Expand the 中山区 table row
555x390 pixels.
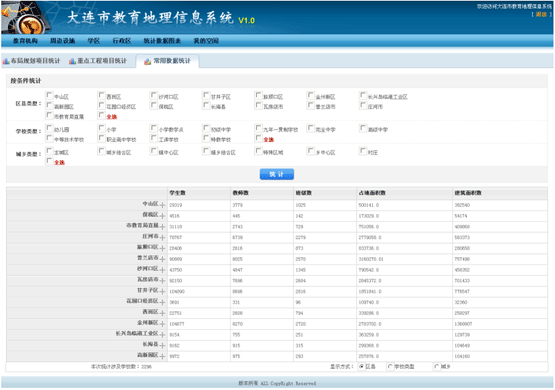click(162, 205)
